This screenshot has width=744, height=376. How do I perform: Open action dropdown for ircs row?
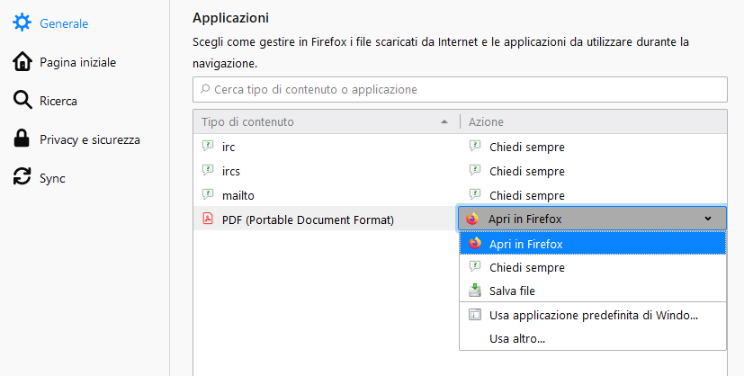point(593,171)
